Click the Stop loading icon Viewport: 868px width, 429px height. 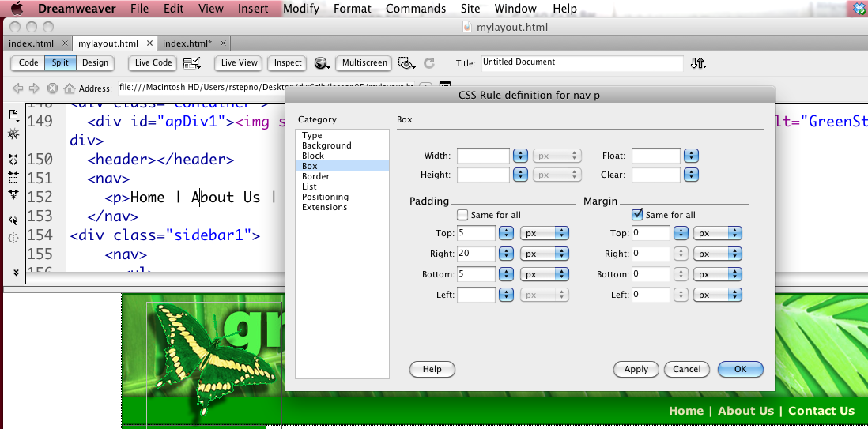coord(52,88)
